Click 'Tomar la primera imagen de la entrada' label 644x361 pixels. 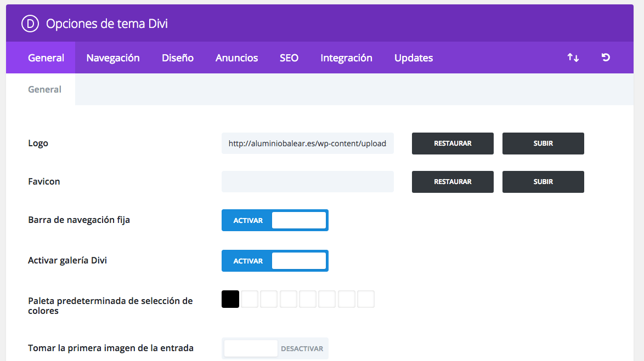point(110,348)
